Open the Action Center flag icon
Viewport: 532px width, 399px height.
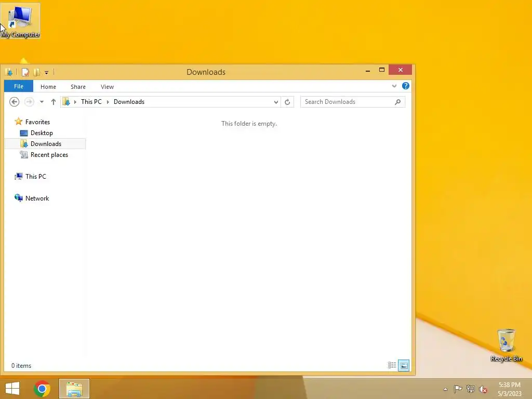point(458,389)
